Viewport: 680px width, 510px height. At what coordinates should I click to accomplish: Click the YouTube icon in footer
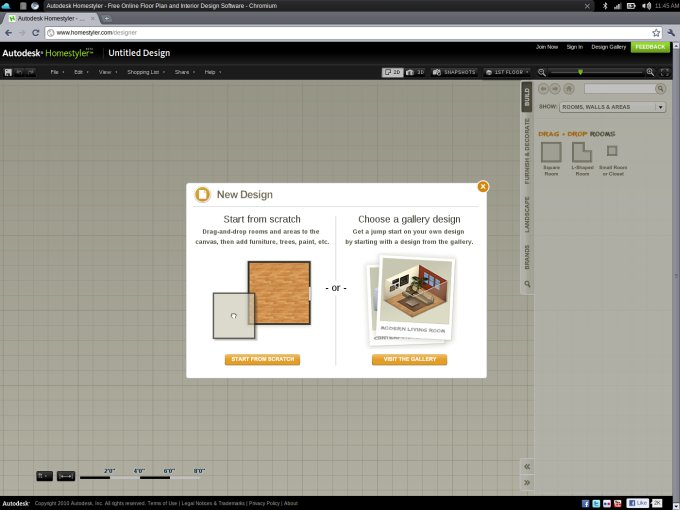click(x=618, y=503)
